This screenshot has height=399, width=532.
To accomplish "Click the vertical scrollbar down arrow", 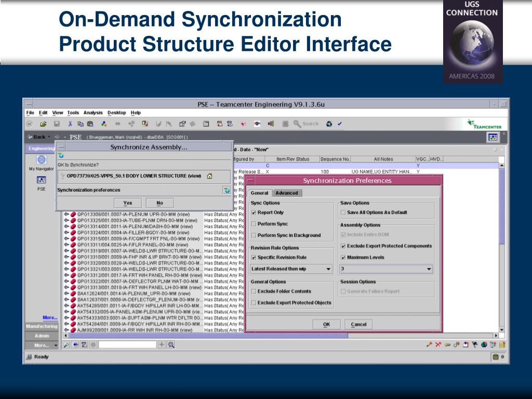I will [x=501, y=330].
